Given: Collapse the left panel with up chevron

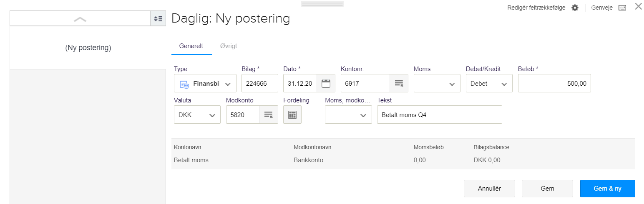Looking at the screenshot, I should (80, 19).
